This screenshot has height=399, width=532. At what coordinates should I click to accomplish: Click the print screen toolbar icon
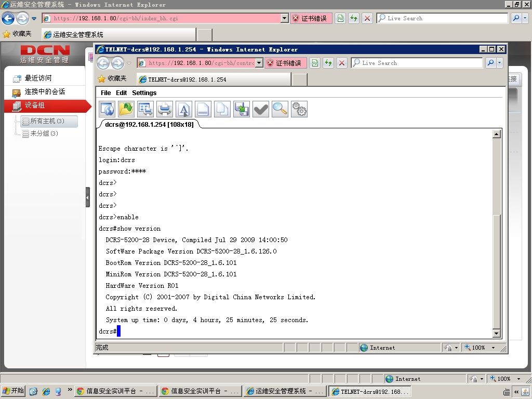[x=145, y=109]
